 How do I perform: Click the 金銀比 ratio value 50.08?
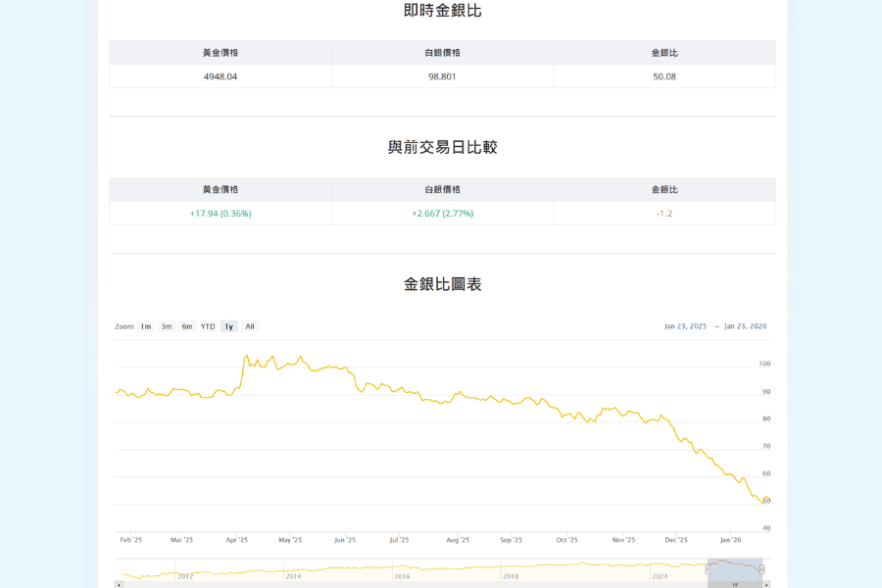(x=663, y=75)
